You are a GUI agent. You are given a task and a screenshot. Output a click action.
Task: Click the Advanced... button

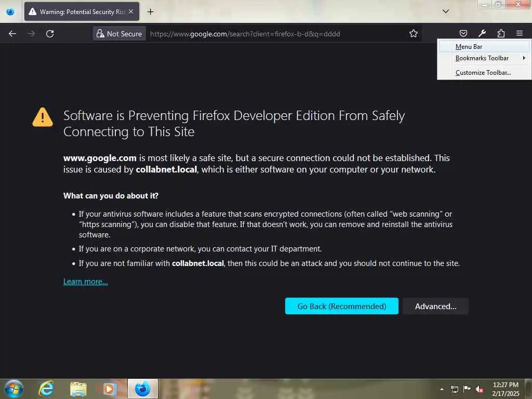pyautogui.click(x=436, y=306)
